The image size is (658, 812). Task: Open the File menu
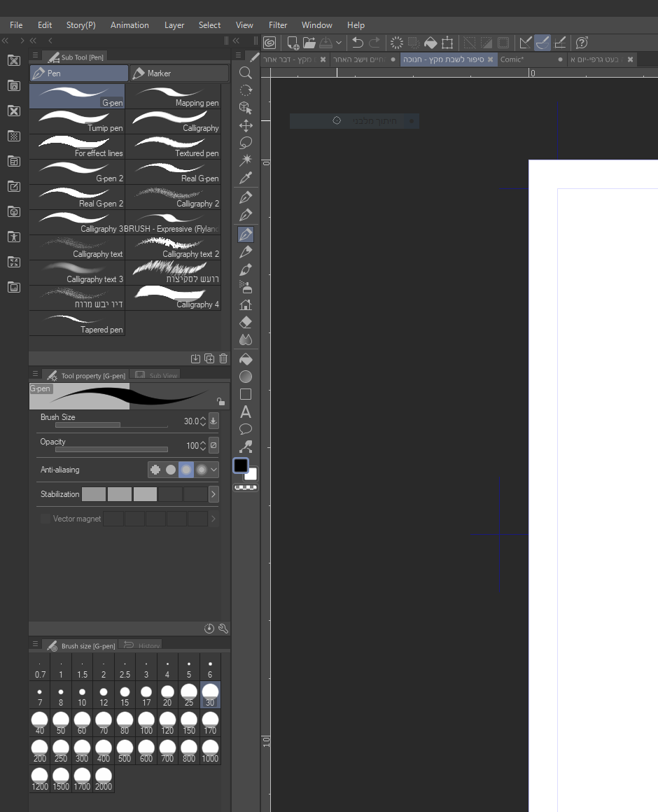pyautogui.click(x=16, y=25)
